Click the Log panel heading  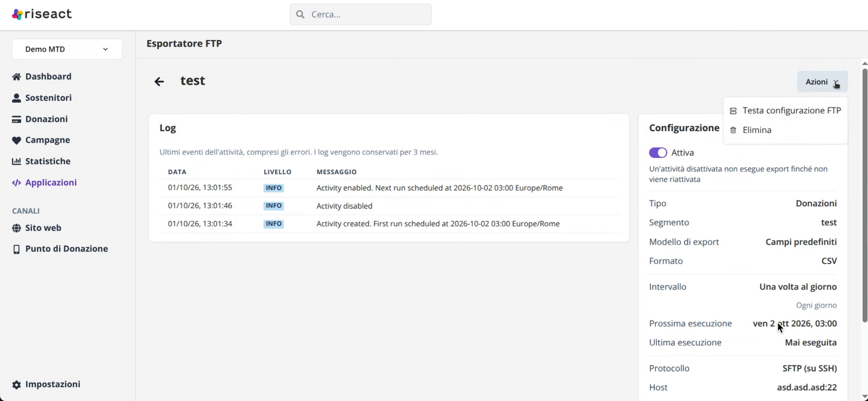168,128
